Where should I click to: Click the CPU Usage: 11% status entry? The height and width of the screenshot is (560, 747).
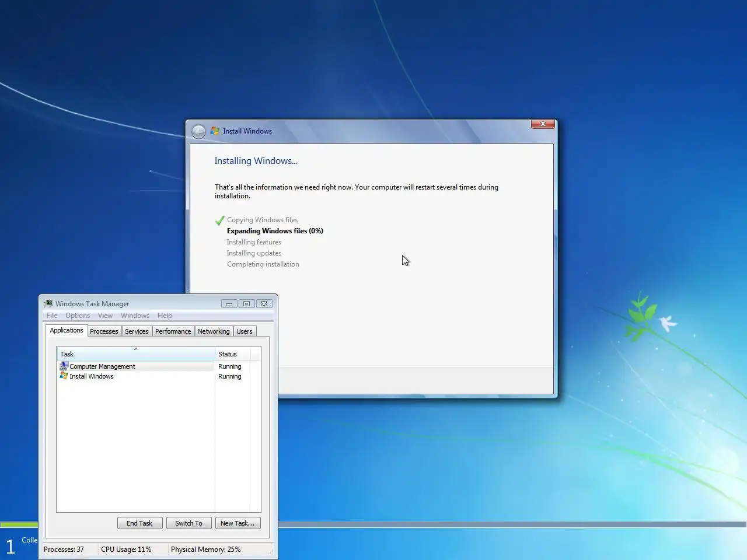tap(126, 549)
